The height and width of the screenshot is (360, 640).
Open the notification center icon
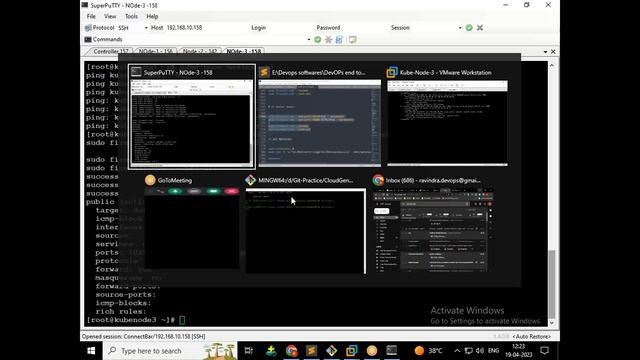pos(544,351)
